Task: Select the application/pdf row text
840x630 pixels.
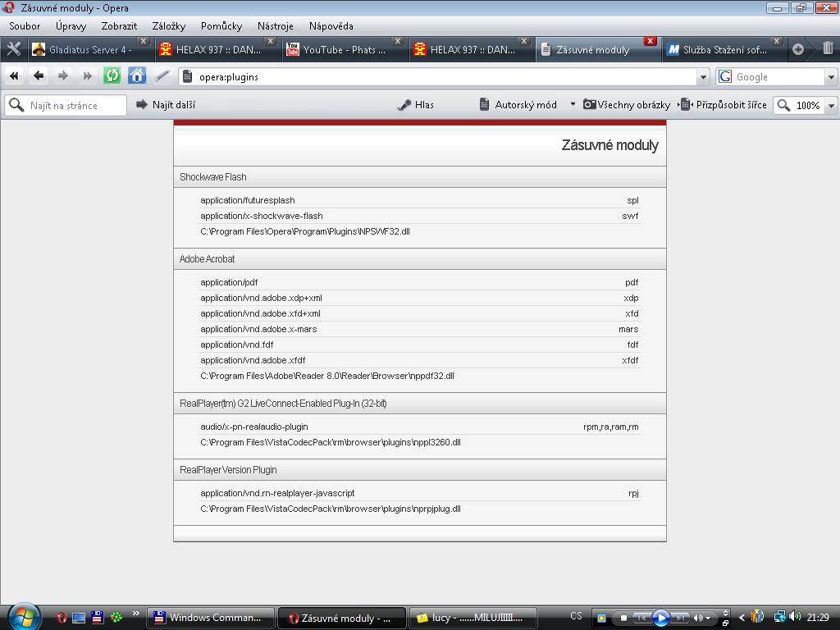Action: [230, 282]
